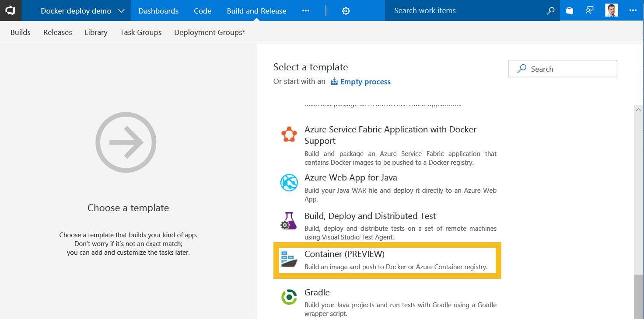The width and height of the screenshot is (644, 319).
Task: Open the marketplace shopping bag icon
Action: (569, 10)
